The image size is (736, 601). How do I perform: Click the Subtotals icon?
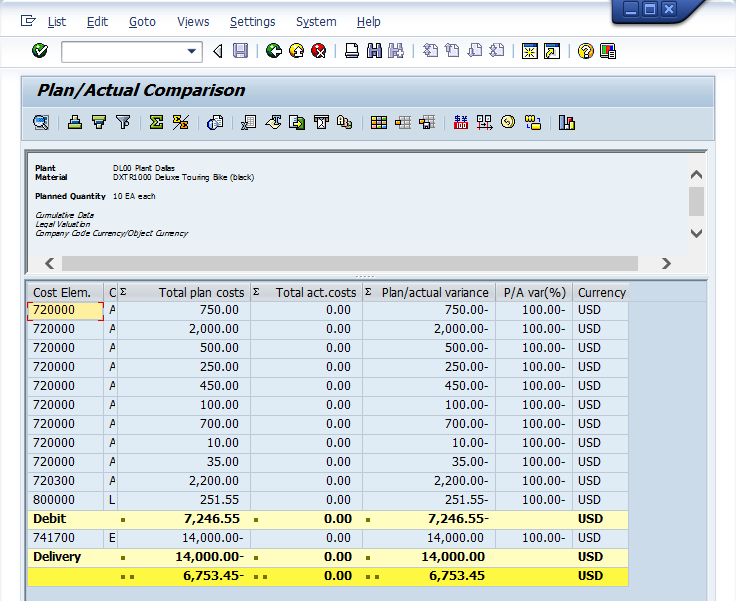click(181, 123)
